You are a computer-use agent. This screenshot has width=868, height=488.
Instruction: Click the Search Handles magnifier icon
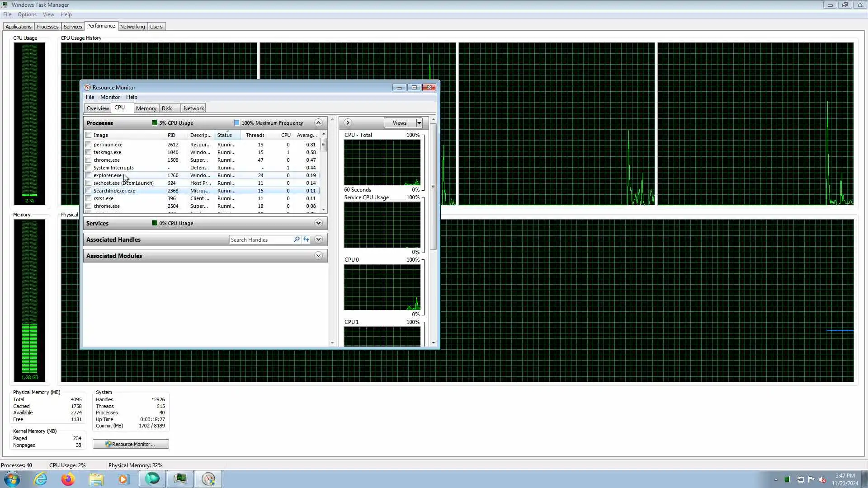coord(297,239)
